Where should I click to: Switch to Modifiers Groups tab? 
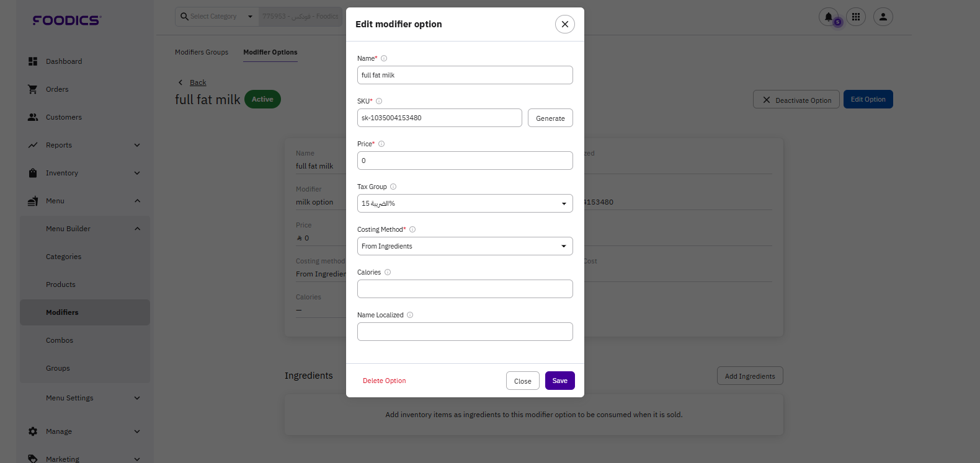click(202, 52)
